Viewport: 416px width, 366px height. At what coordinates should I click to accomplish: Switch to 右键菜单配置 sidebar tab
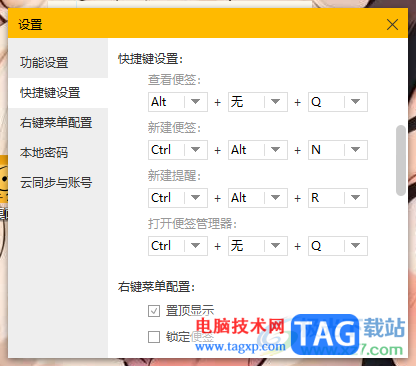click(x=58, y=123)
